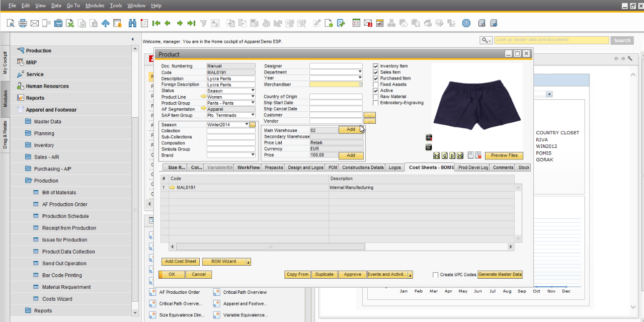Viewport: 644px width, 322px height.
Task: Open the Modules menu in menu bar
Action: click(x=95, y=6)
